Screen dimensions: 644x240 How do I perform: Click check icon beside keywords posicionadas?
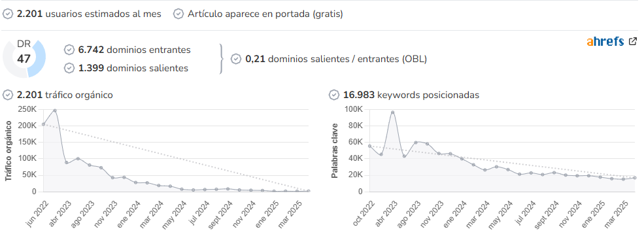pos(334,95)
